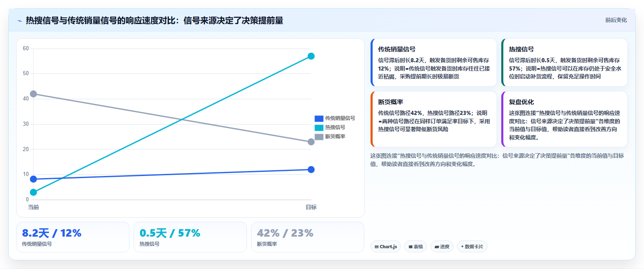Click the 60 y-axis tick label
The height and width of the screenshot is (269, 644).
tap(26, 49)
